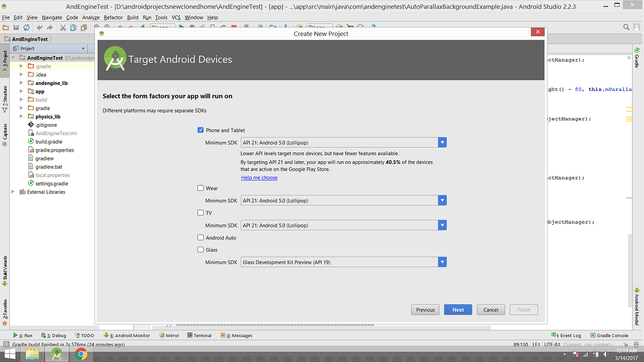The height and width of the screenshot is (362, 644).
Task: Enable the Wear form factor checkbox
Action: tap(201, 188)
